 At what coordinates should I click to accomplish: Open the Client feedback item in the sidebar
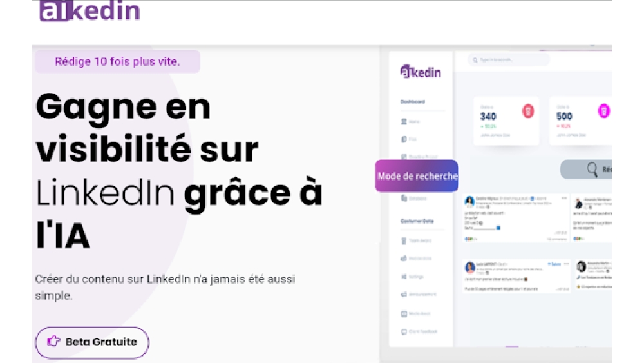coord(419,331)
